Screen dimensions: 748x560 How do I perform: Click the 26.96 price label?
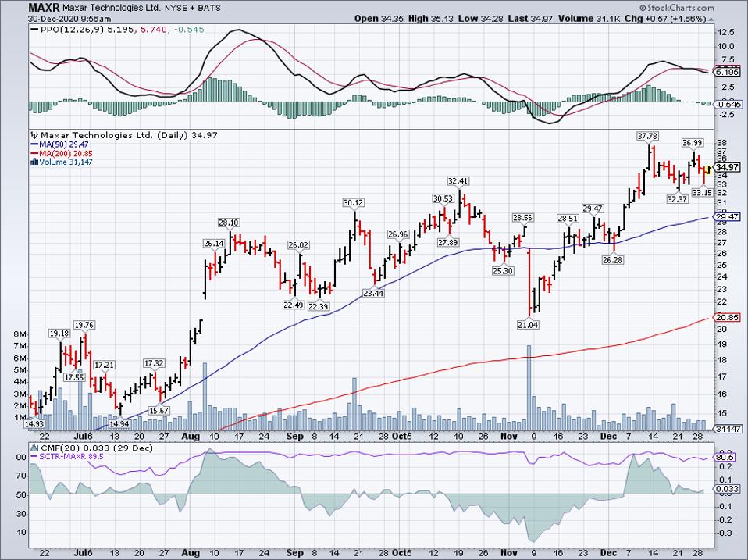(x=398, y=234)
